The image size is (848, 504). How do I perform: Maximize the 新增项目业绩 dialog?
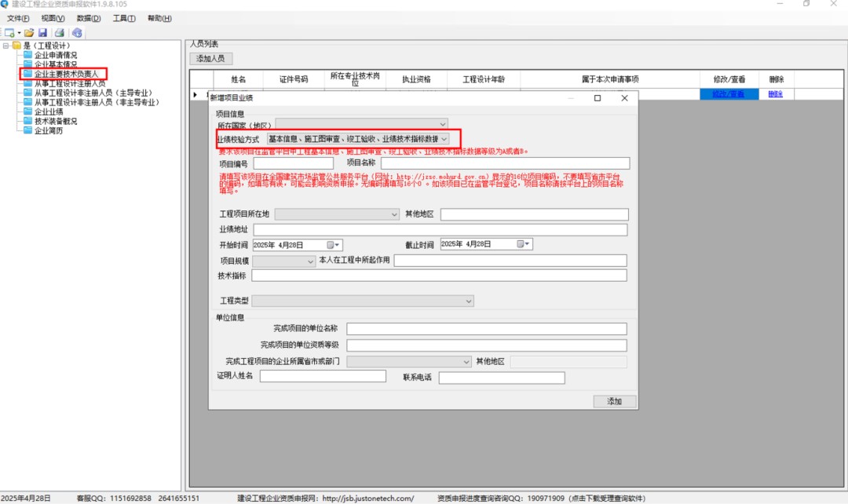598,98
